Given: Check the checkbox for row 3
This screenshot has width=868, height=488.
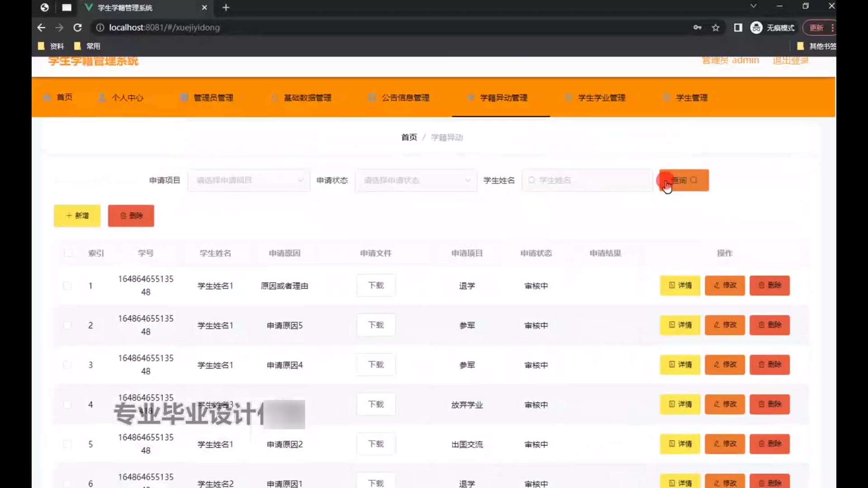Looking at the screenshot, I should click(x=67, y=365).
